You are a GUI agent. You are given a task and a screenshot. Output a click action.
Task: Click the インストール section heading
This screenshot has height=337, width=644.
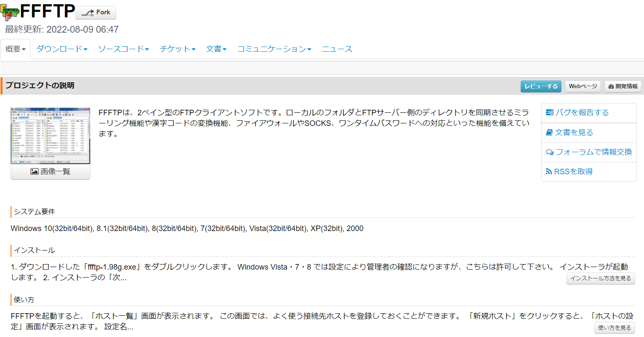(34, 250)
